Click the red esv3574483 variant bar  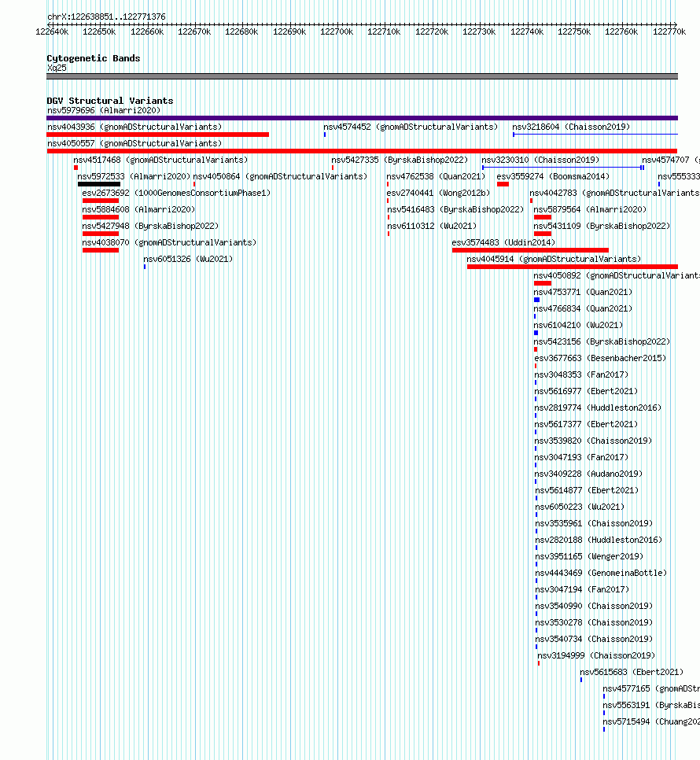pyautogui.click(x=530, y=250)
